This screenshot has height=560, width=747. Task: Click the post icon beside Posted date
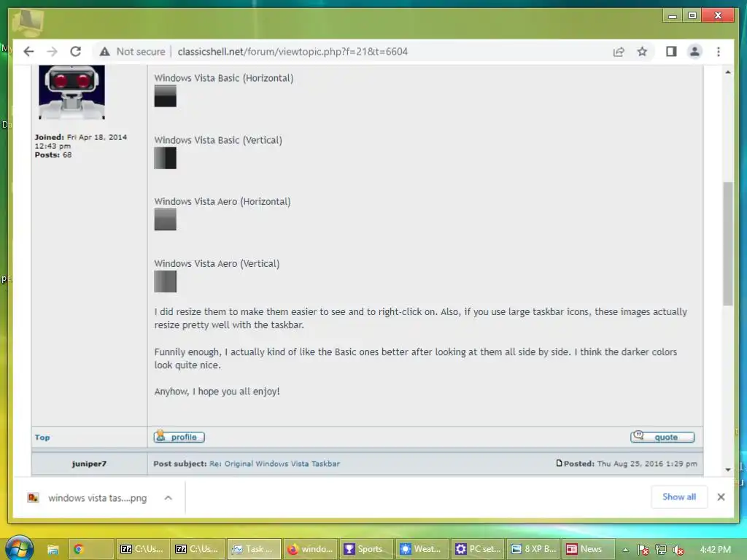pos(560,463)
